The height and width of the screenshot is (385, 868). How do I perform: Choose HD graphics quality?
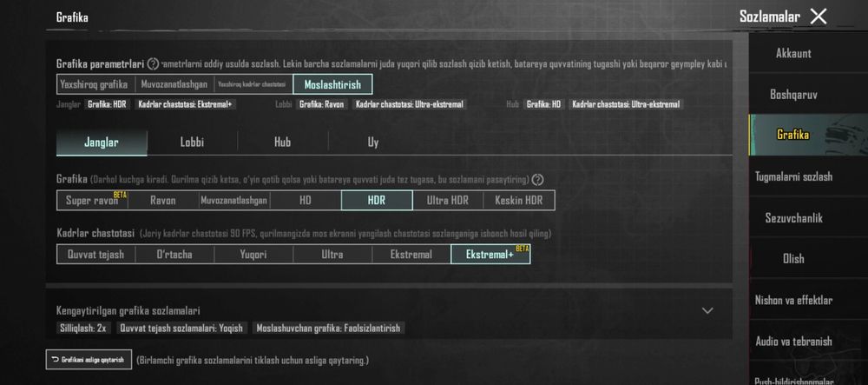[x=306, y=201]
